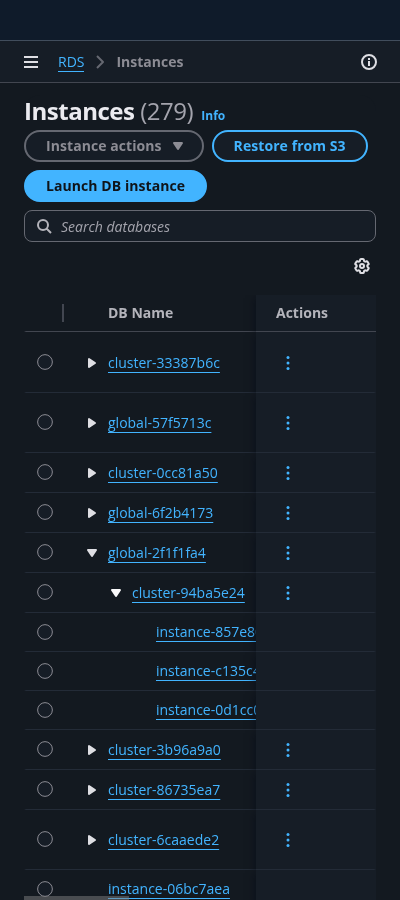Select radio button for cluster-86735ea7
Viewport: 400px width, 900px height.
(x=45, y=789)
